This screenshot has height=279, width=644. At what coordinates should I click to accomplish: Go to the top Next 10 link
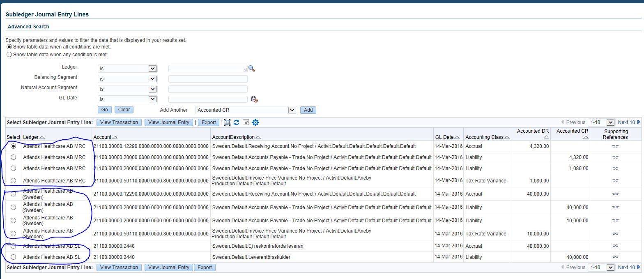pyautogui.click(x=626, y=122)
